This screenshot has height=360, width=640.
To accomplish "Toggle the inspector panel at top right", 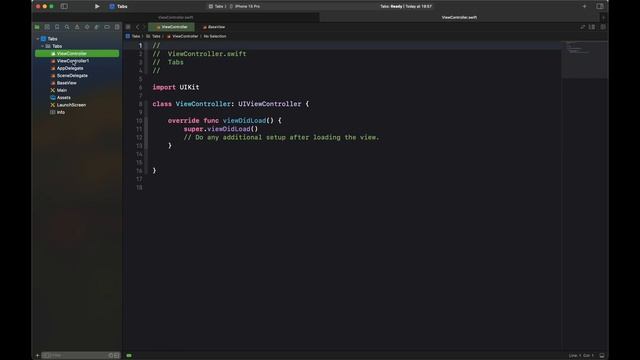I will coord(600,6).
